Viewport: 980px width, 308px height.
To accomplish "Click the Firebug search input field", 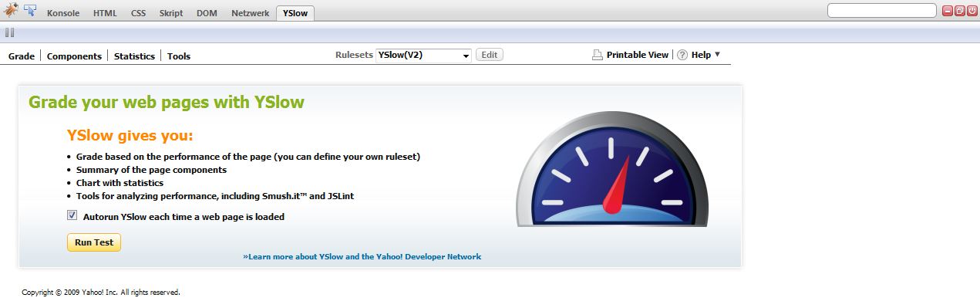I will point(882,11).
